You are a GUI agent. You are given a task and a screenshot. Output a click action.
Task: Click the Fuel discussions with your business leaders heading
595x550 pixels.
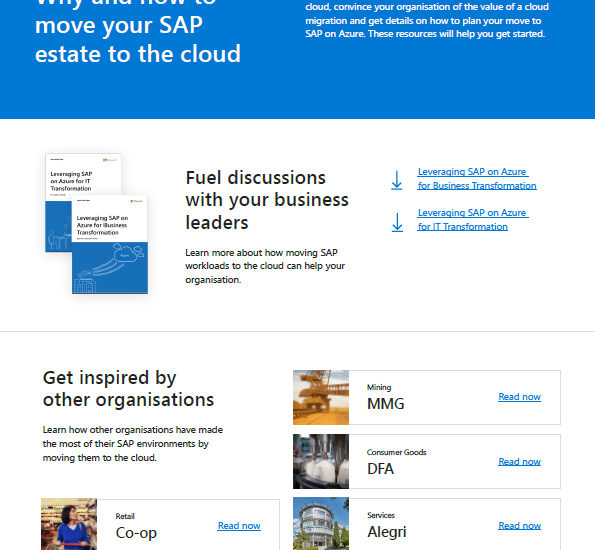pyautogui.click(x=267, y=200)
